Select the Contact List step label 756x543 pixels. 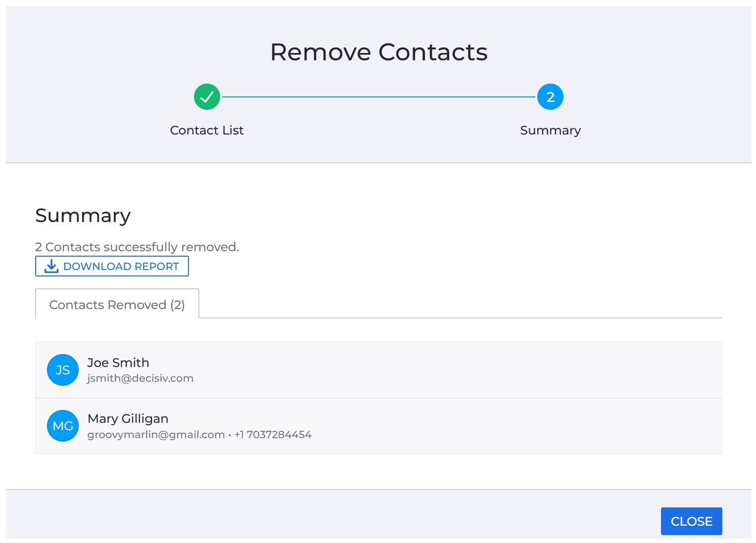click(x=207, y=130)
